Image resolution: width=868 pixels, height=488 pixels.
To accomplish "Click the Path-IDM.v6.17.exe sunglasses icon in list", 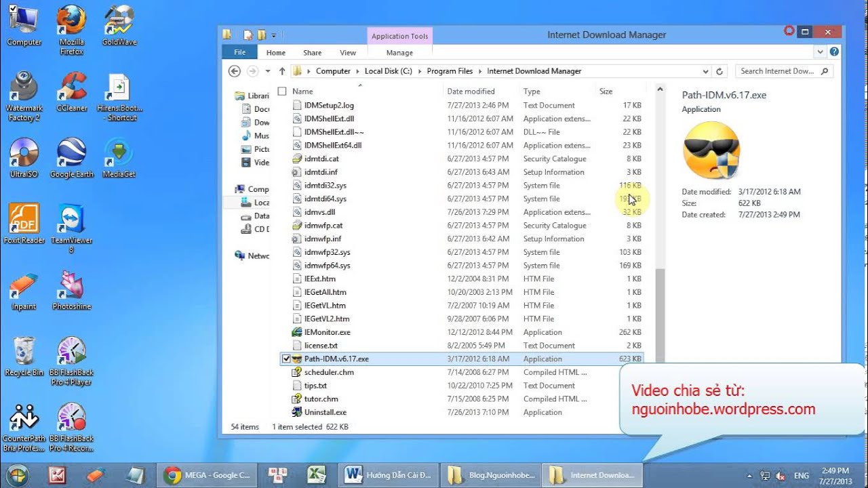I will point(297,359).
